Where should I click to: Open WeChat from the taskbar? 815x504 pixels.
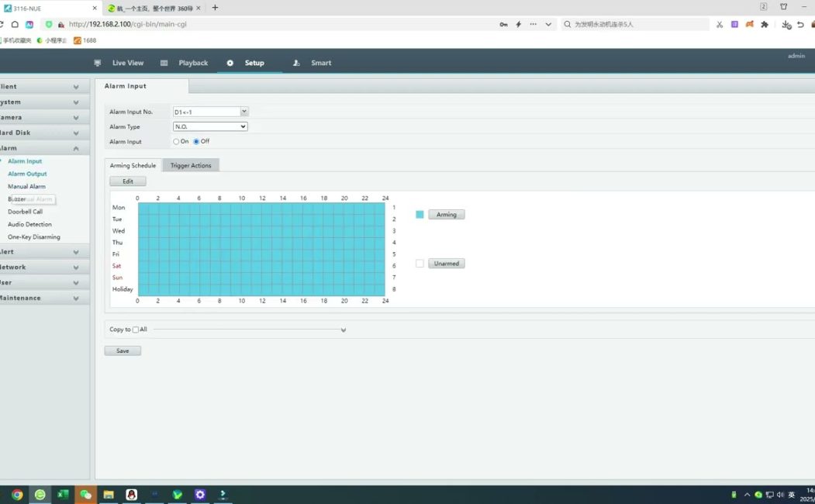click(86, 495)
